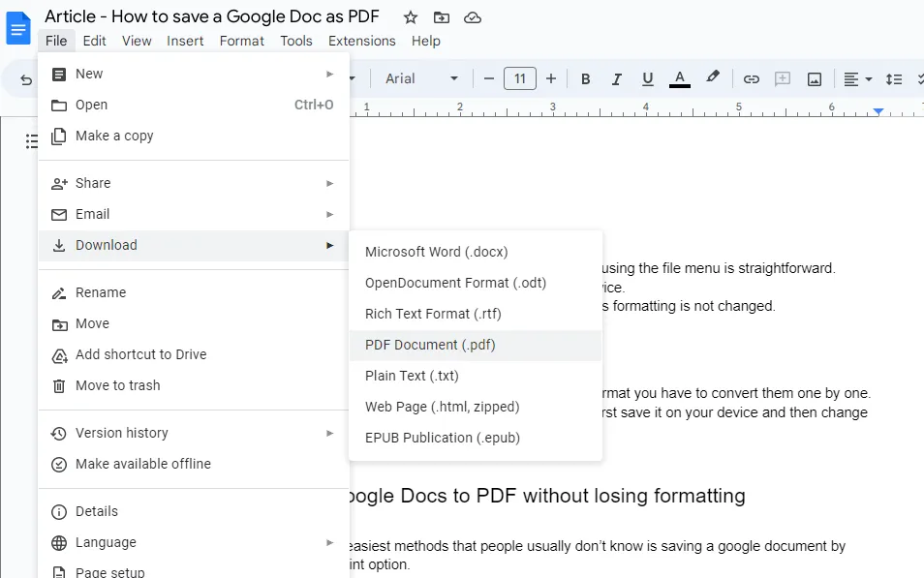Expand the Share submenu
924x578 pixels.
[x=194, y=183]
